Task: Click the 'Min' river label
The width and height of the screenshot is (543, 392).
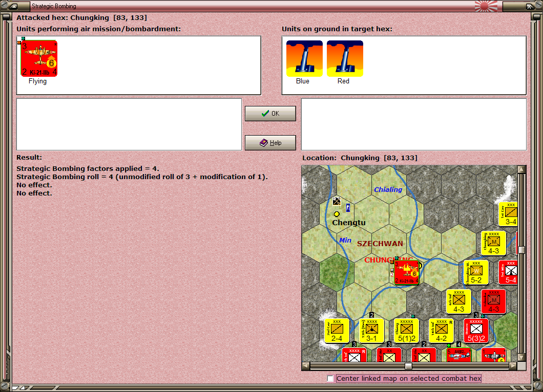Action: tap(345, 240)
